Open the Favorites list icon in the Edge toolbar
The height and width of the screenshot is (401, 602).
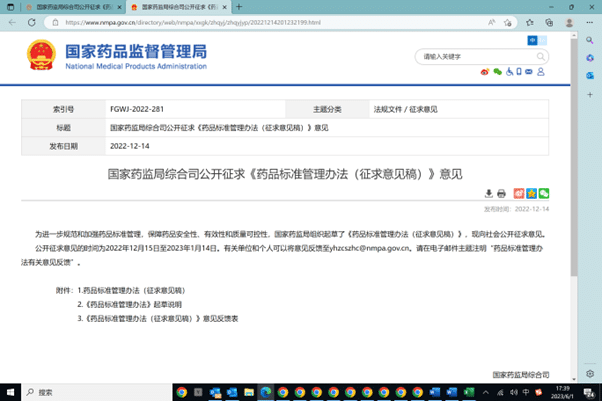(530, 22)
